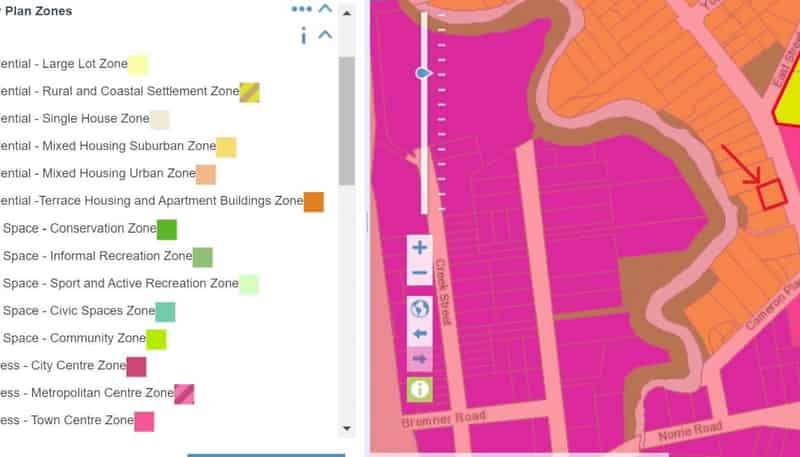This screenshot has width=800, height=457.
Task: Click 'Community Zone' legend text
Action: (97, 338)
